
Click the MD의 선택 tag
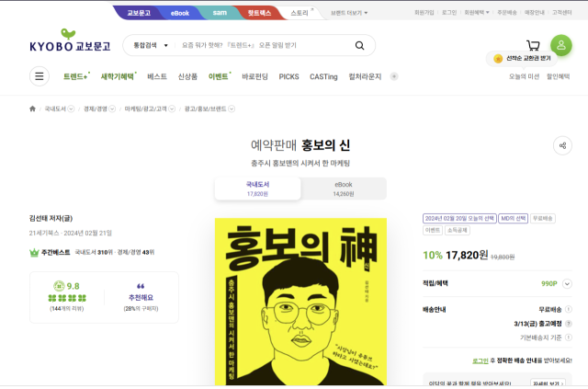(x=513, y=219)
